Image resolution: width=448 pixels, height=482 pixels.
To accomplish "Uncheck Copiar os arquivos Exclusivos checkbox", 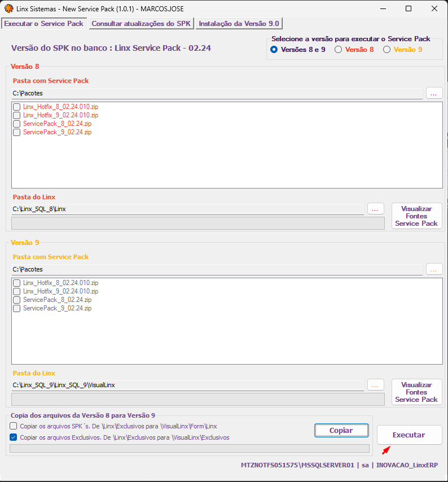I will tap(13, 437).
